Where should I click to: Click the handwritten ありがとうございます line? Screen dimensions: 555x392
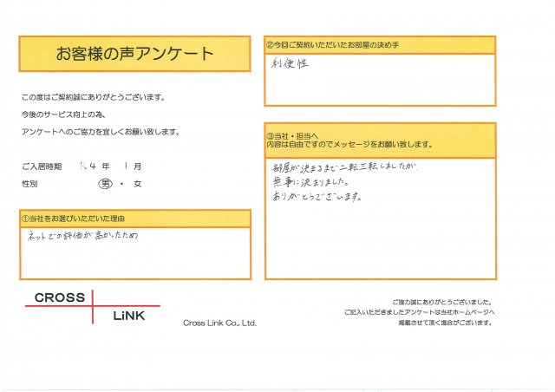pos(316,197)
